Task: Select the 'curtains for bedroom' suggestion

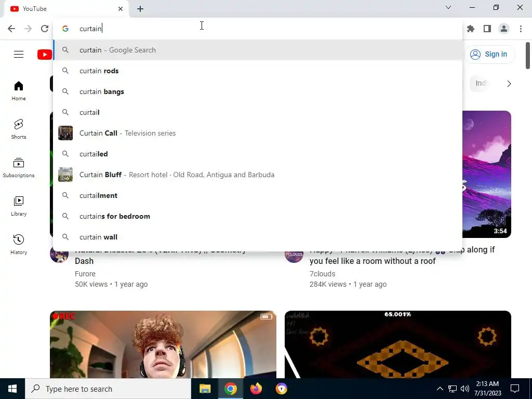Action: pos(258,216)
